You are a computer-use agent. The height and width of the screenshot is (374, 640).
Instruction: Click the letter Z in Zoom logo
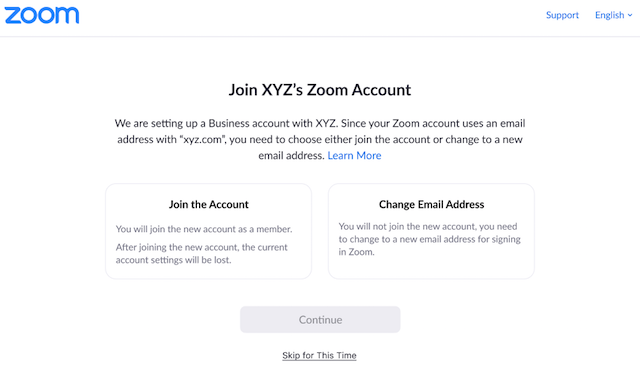click(13, 16)
